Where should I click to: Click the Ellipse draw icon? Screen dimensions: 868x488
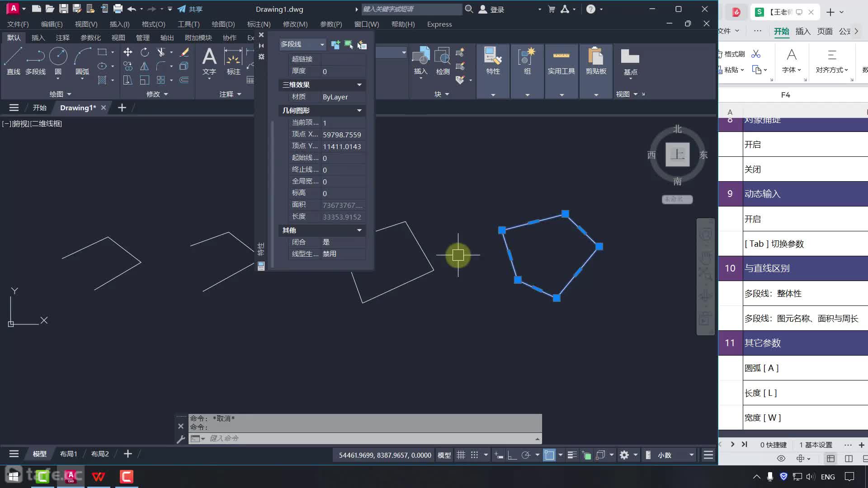click(x=102, y=66)
